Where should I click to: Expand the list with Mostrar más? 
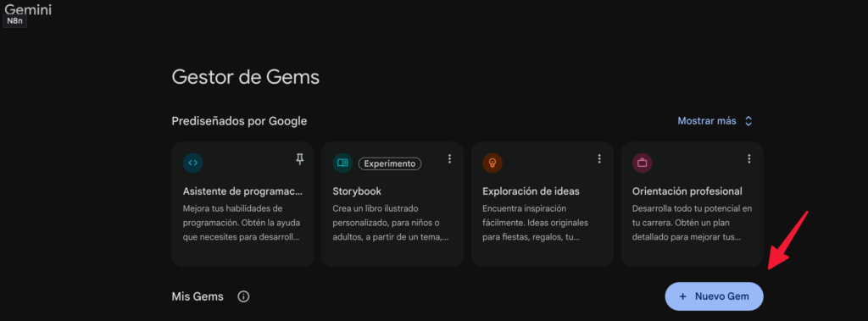[x=715, y=120]
